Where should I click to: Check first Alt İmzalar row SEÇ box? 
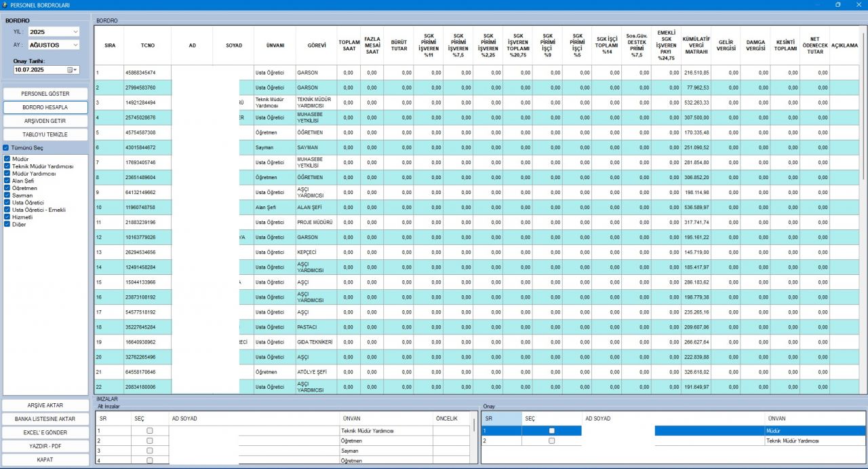(149, 431)
